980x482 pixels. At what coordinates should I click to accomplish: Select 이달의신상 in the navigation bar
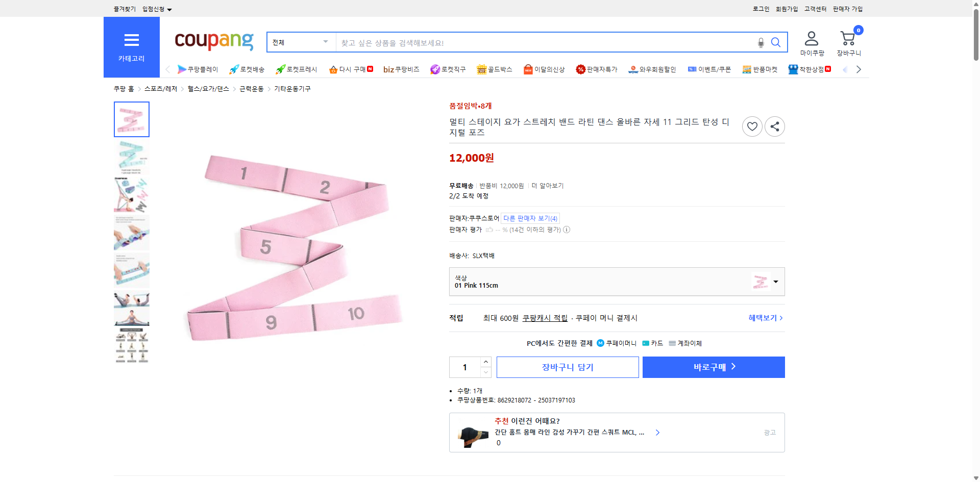click(x=544, y=69)
